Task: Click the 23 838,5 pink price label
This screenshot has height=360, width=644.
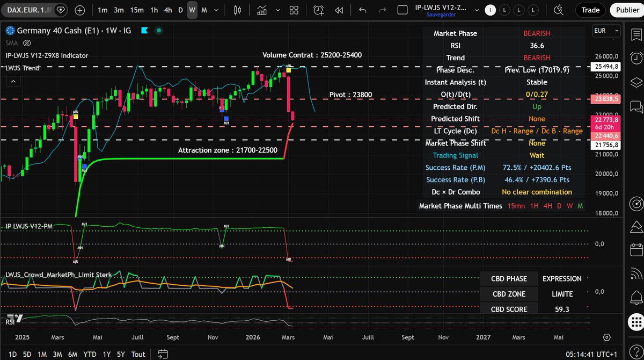Action: coord(606,99)
